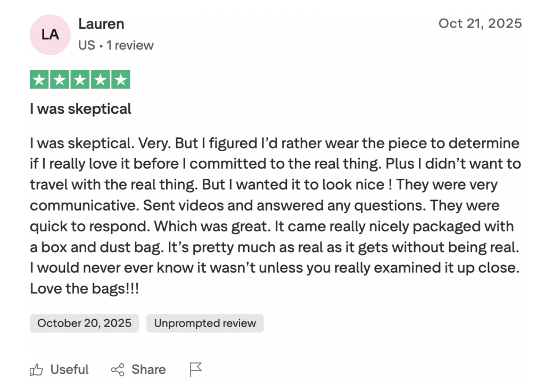Click the "1 review" count text
Viewport: 545px width, 392px height.
(130, 45)
